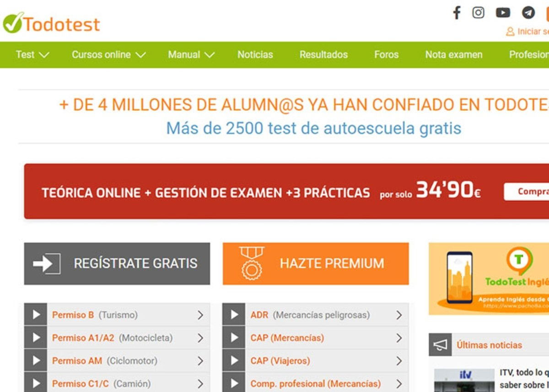This screenshot has width=549, height=392.
Task: Open the Foros section
Action: [x=387, y=54]
